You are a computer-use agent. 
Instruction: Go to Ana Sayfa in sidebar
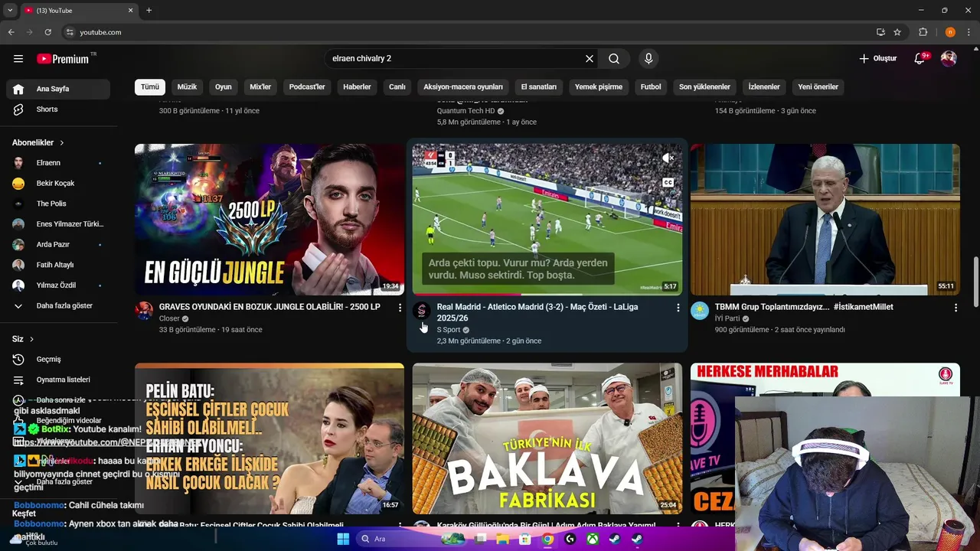tap(58, 89)
